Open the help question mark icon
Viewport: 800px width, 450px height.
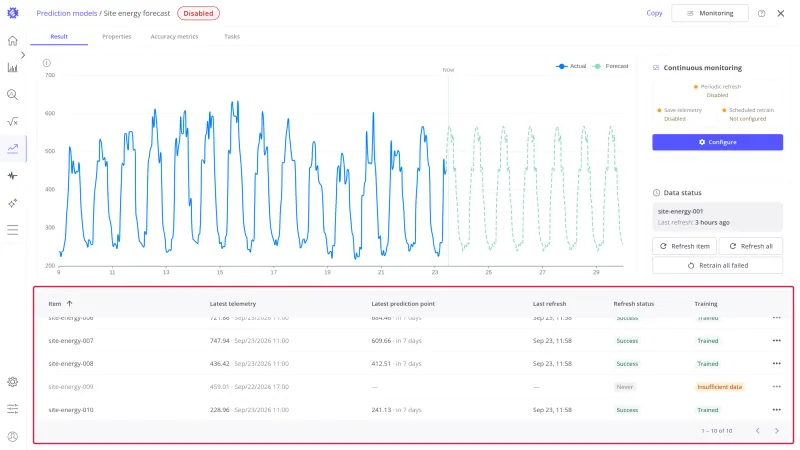pos(761,14)
